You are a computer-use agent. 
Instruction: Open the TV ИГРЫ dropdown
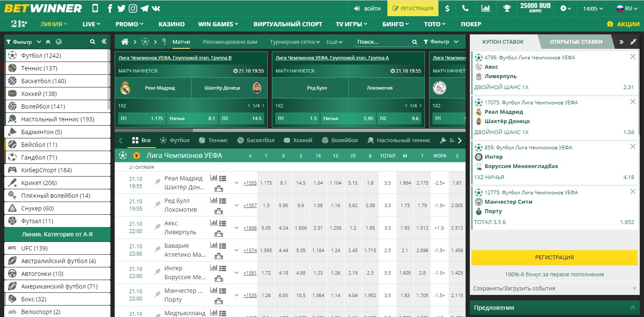pyautogui.click(x=351, y=24)
